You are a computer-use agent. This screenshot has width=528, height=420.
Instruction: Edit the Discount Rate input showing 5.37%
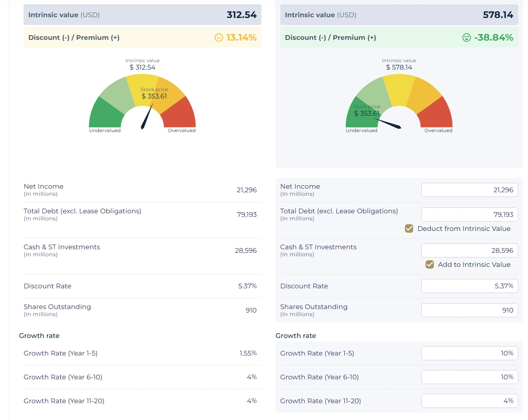[469, 286]
